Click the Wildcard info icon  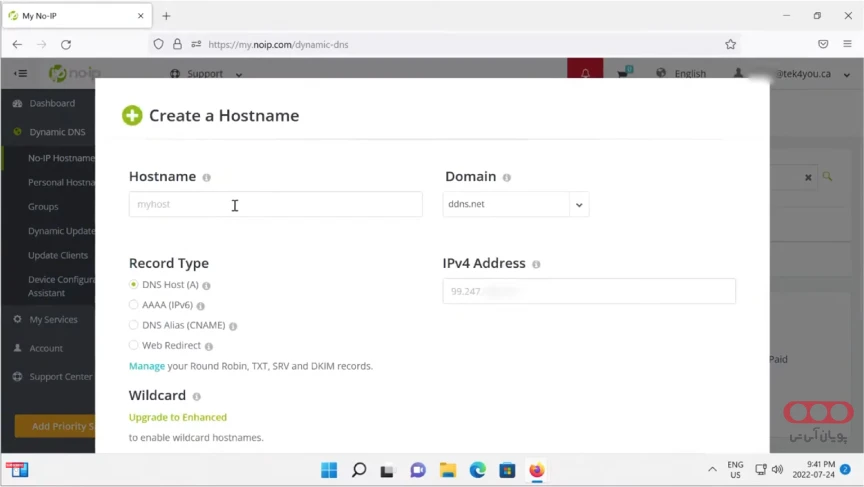tap(197, 397)
